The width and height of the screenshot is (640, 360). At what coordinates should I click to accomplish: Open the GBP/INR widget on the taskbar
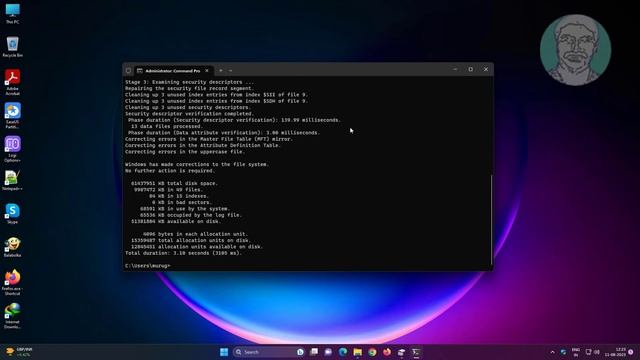pyautogui.click(x=19, y=352)
